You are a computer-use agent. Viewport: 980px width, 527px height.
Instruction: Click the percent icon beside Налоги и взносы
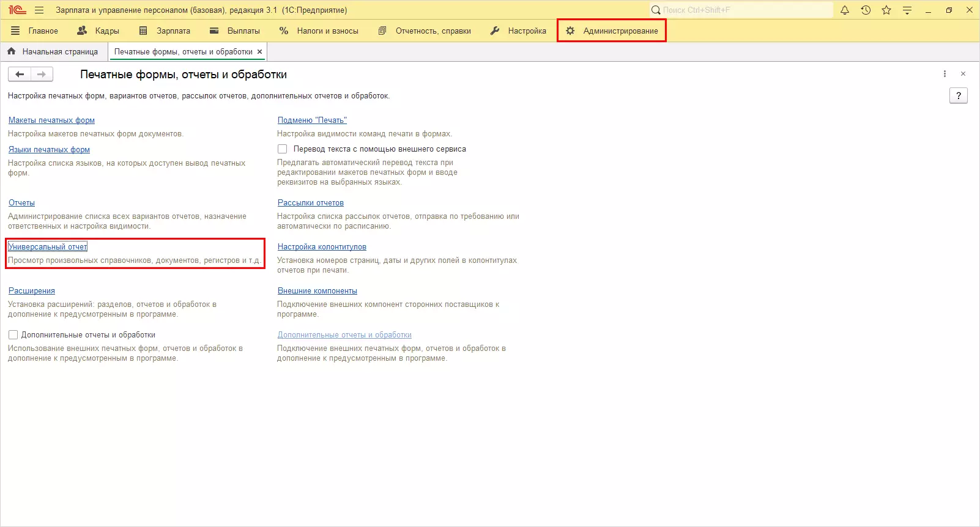coord(284,31)
